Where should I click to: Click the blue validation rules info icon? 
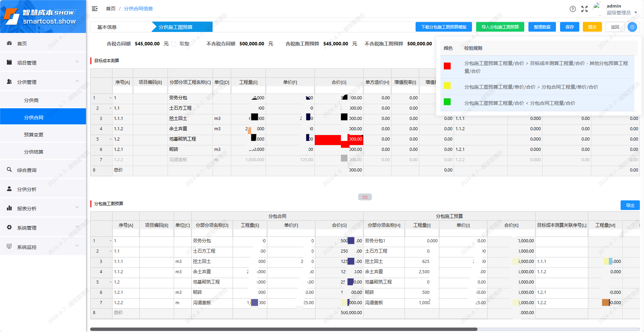(x=632, y=27)
